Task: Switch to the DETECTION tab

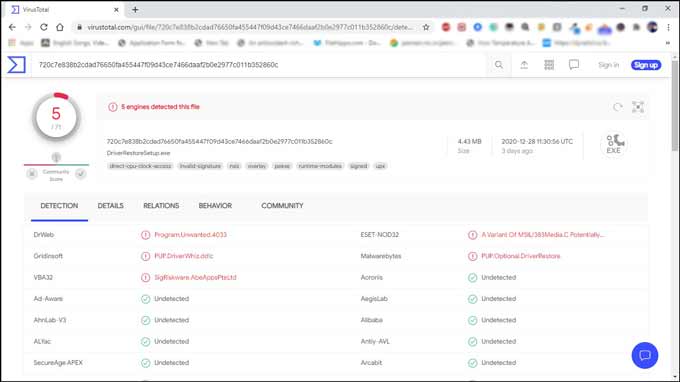Action: 59,206
